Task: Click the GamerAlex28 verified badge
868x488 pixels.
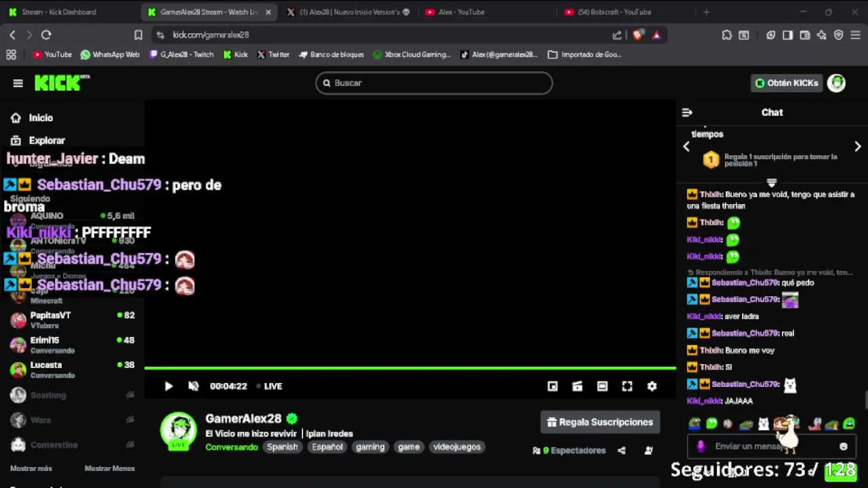Action: click(292, 419)
